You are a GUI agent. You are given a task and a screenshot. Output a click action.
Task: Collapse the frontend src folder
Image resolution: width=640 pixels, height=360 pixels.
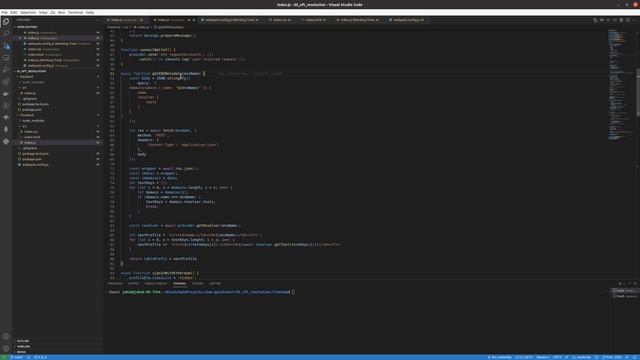(24, 126)
